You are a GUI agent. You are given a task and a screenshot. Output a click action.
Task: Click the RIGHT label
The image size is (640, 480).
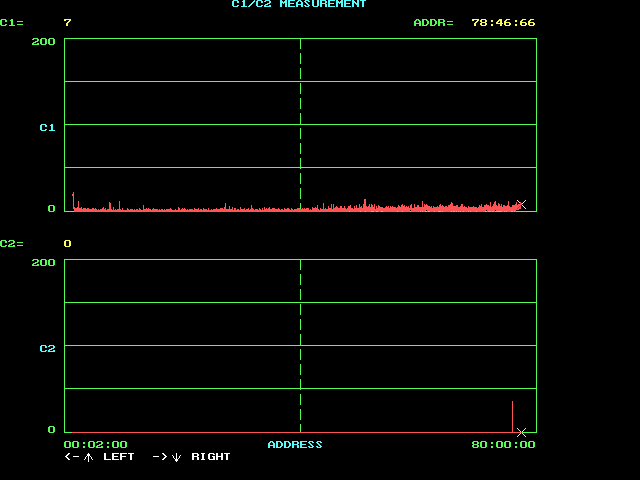[211, 457]
